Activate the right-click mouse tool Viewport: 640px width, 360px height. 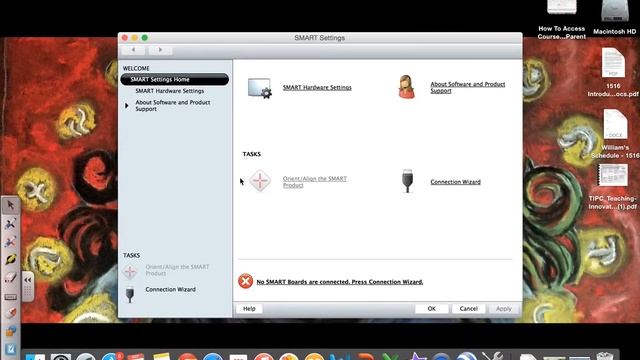coord(10,313)
